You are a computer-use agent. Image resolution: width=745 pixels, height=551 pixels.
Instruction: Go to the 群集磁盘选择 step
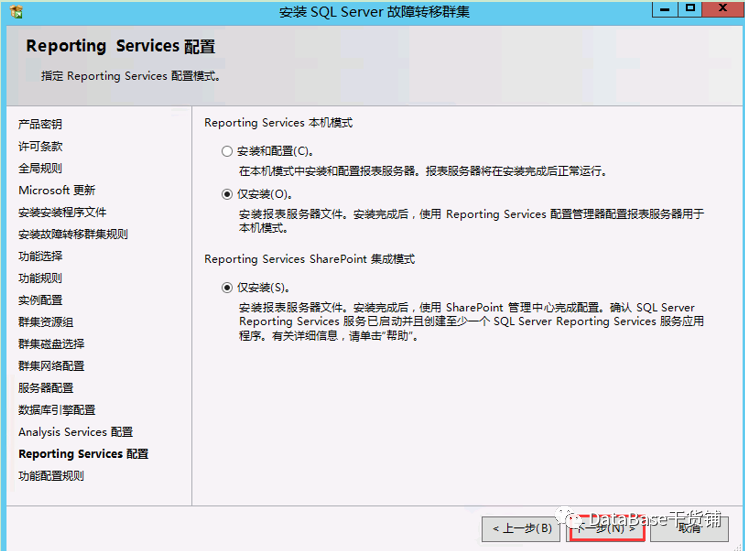pyautogui.click(x=51, y=344)
